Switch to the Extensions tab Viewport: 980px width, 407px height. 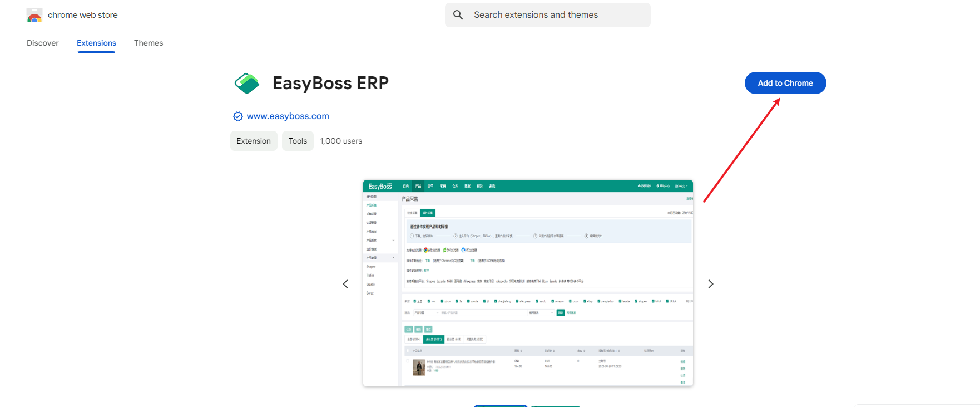click(96, 43)
